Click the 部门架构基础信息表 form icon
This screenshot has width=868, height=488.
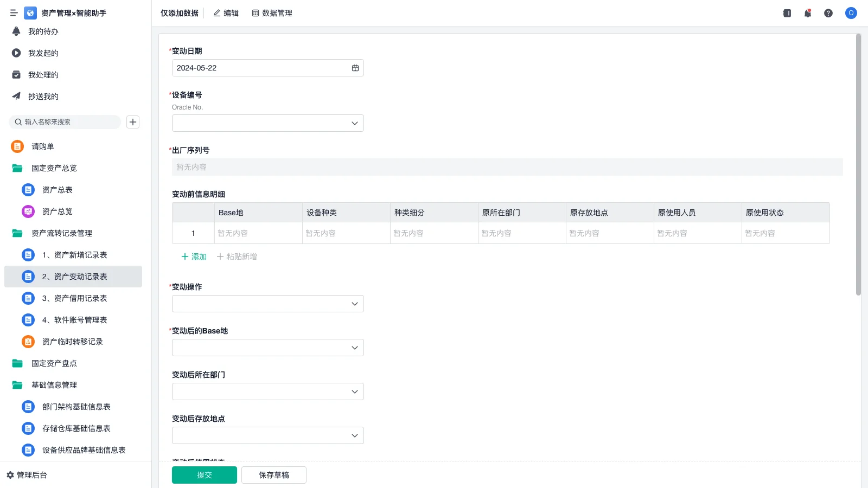click(x=28, y=407)
